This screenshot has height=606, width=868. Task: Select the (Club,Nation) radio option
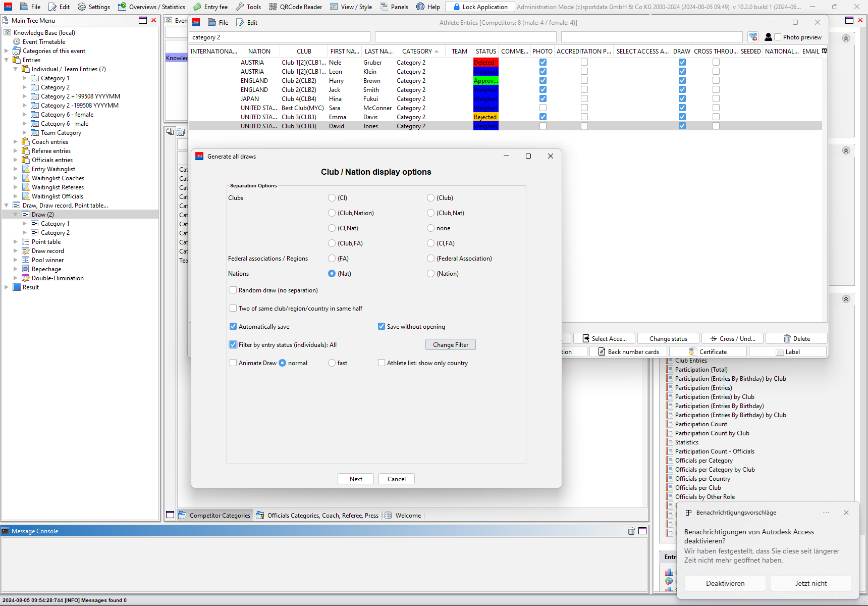[332, 213]
